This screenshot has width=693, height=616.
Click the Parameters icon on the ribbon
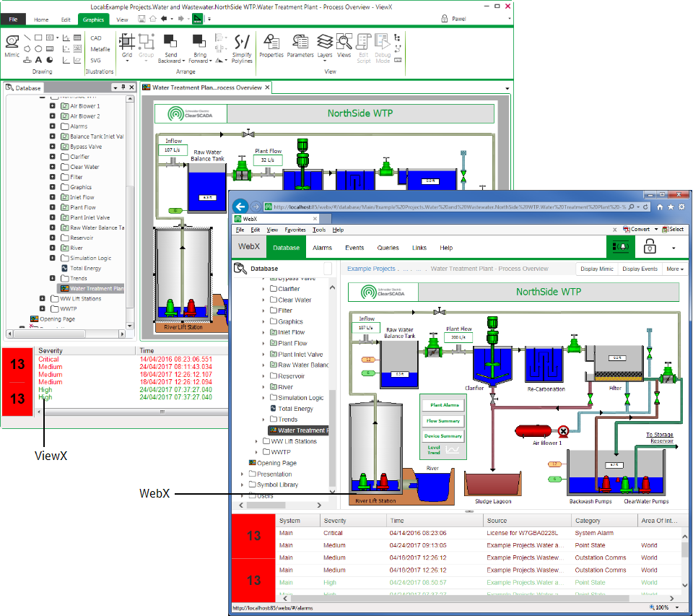coord(300,45)
